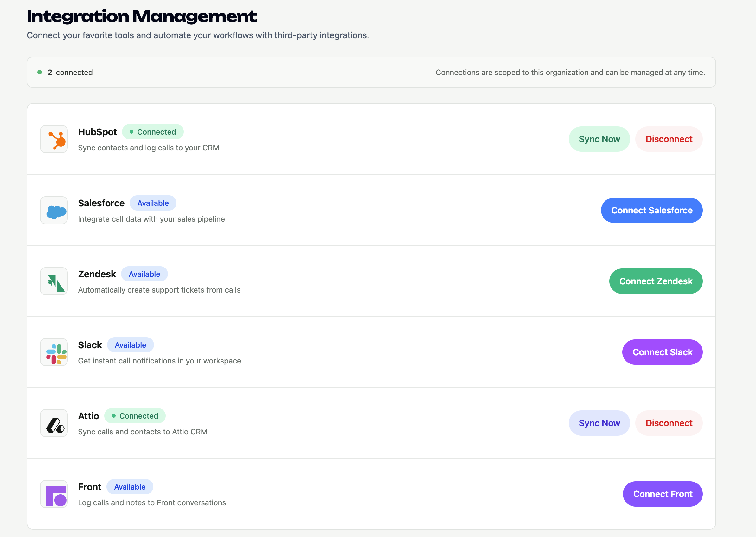Click the Front Available badge
The width and height of the screenshot is (756, 537).
(x=130, y=487)
